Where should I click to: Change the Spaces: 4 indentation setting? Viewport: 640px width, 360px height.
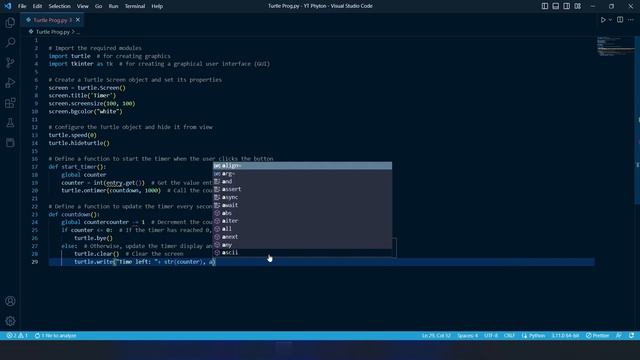pos(467,336)
